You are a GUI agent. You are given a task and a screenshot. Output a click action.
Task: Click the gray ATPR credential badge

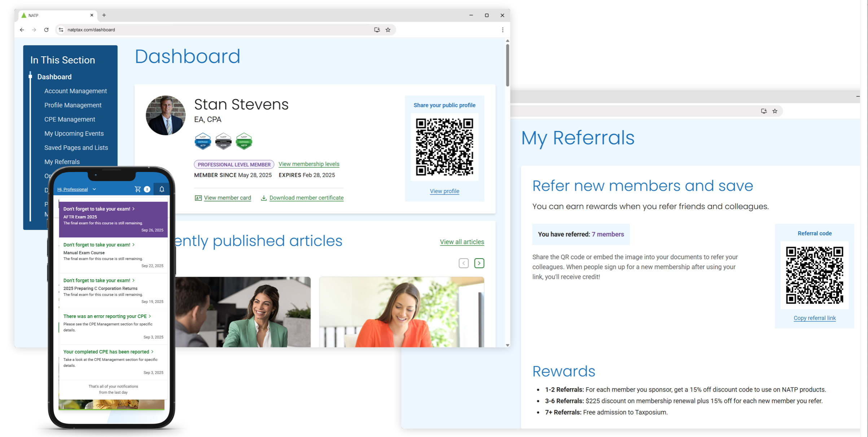pyautogui.click(x=223, y=141)
